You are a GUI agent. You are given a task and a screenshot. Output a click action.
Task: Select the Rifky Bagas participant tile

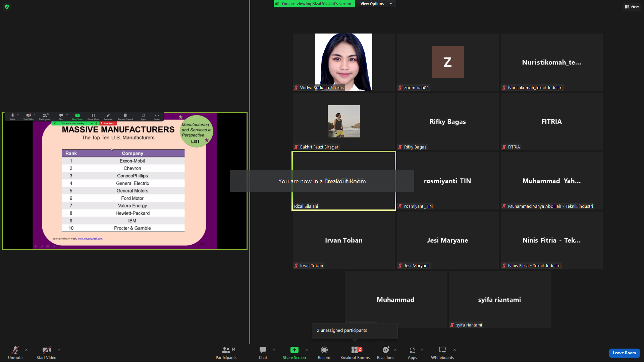tap(447, 121)
